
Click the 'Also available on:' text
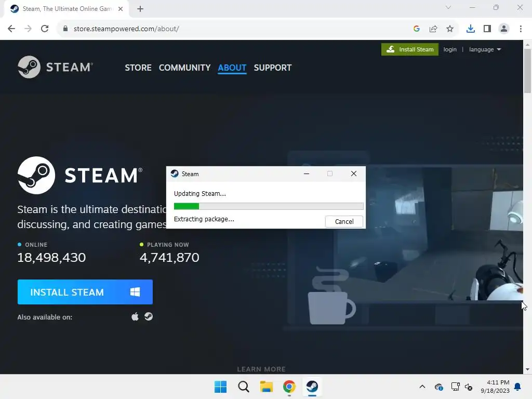click(x=45, y=317)
